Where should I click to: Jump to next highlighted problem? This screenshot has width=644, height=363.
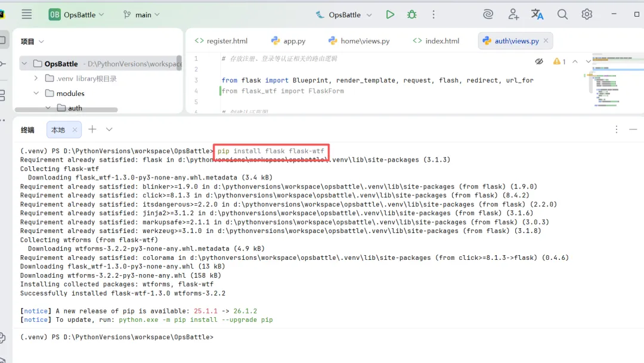(x=588, y=61)
